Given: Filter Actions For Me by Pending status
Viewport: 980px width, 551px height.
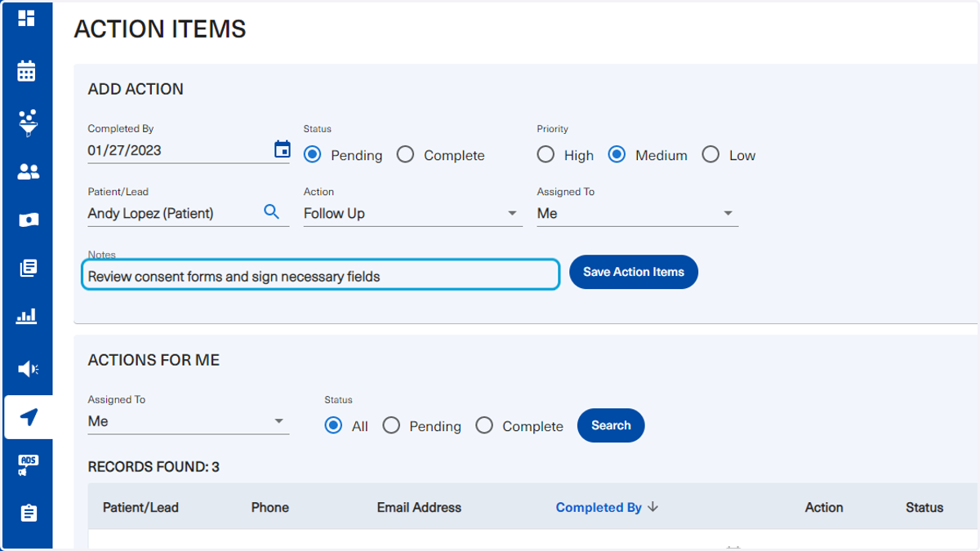Looking at the screenshot, I should click(391, 425).
